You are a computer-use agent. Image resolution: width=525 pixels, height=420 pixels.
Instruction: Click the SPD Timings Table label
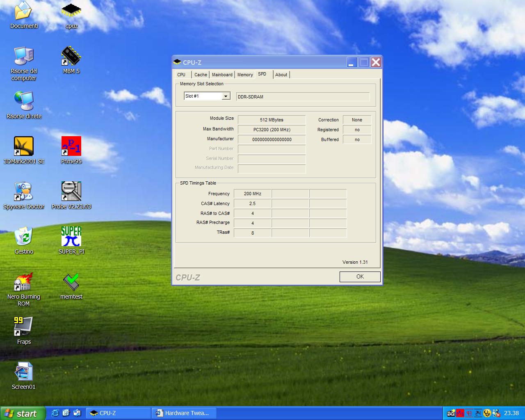tap(198, 183)
